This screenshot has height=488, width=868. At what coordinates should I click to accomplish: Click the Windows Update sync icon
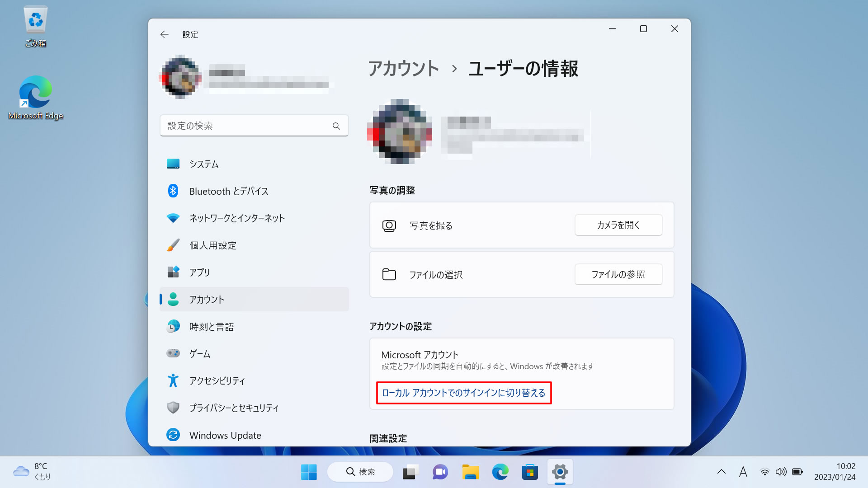click(x=173, y=435)
